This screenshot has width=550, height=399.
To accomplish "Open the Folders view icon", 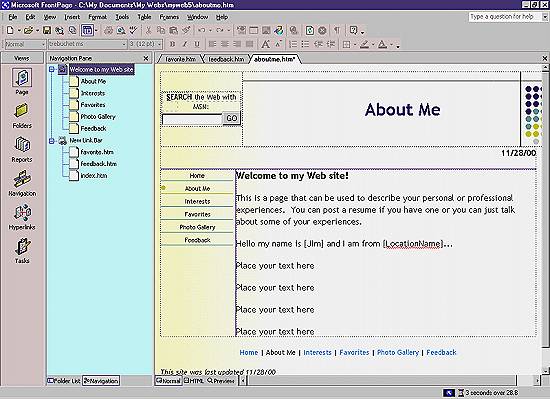I will point(22,111).
